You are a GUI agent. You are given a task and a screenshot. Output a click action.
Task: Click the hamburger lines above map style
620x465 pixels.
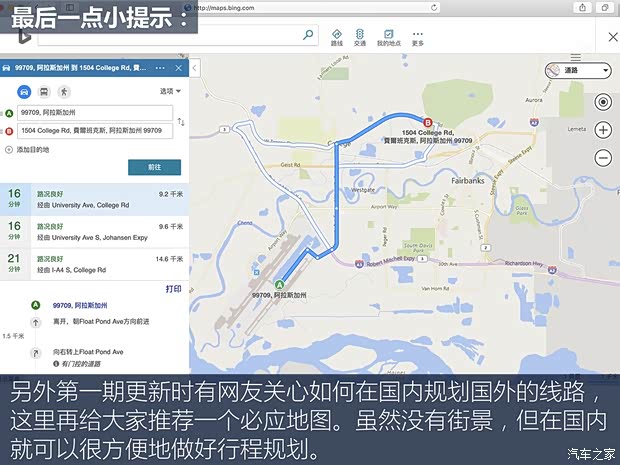[x=576, y=57]
